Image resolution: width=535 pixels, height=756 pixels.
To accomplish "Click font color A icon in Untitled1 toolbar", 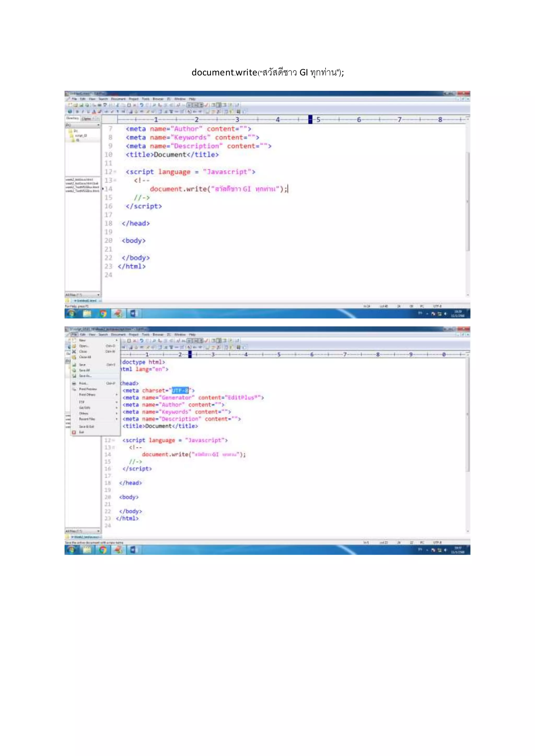I will 94,112.
